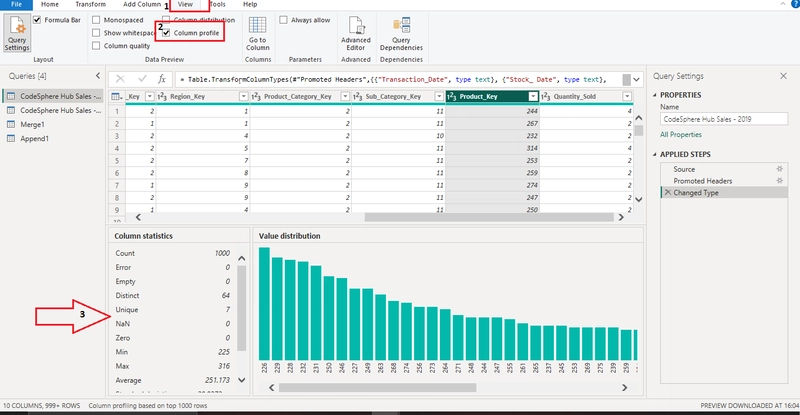This screenshot has width=800, height=415.
Task: Enable the Column quality checkbox
Action: click(x=96, y=46)
